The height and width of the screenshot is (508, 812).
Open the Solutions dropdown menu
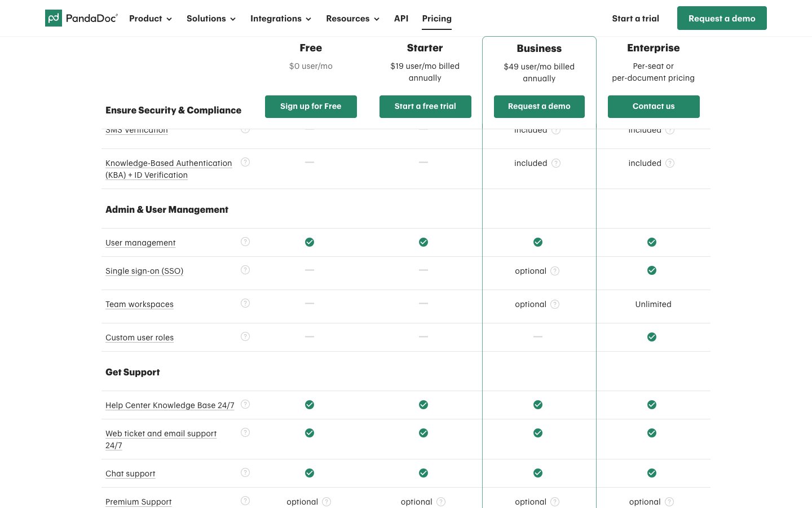[211, 19]
